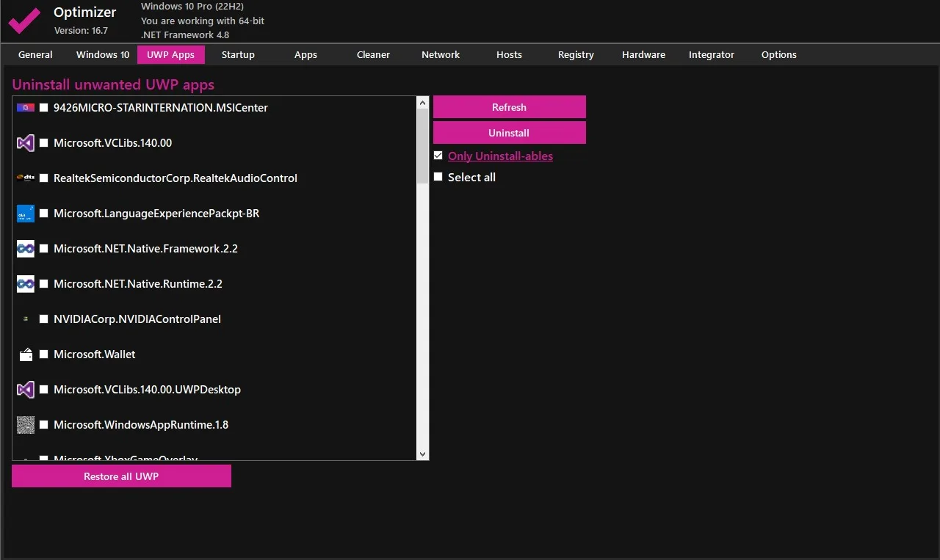Uncheck the Only Uninstall-ables checkbox
Screen dimensions: 940x560
click(438, 156)
